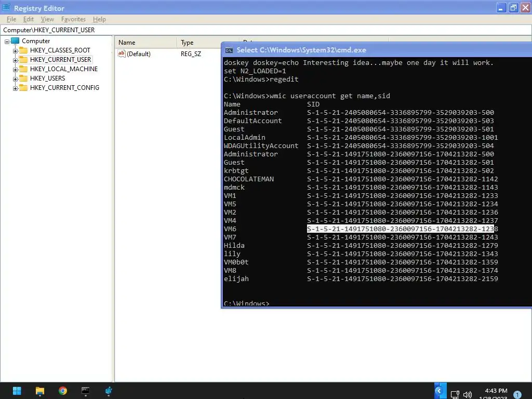This screenshot has height=399, width=532.
Task: Open the volume tray icon
Action: (468, 395)
